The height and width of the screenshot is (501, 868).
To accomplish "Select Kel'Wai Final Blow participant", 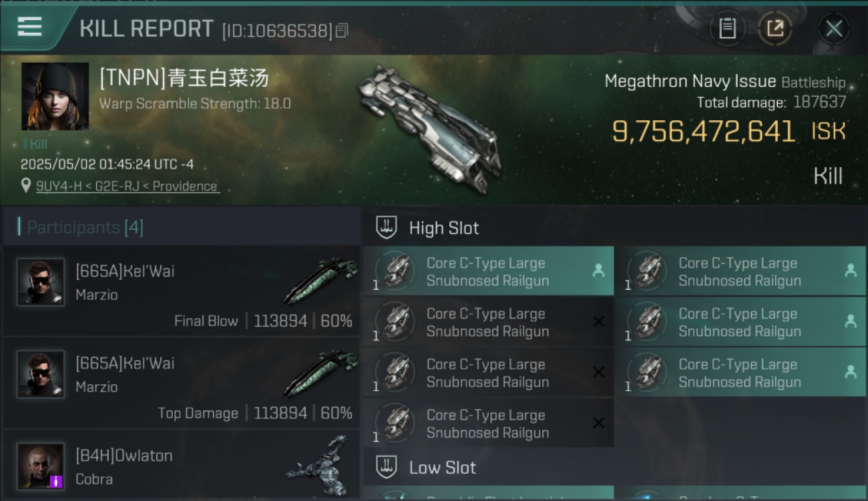I will 182,291.
